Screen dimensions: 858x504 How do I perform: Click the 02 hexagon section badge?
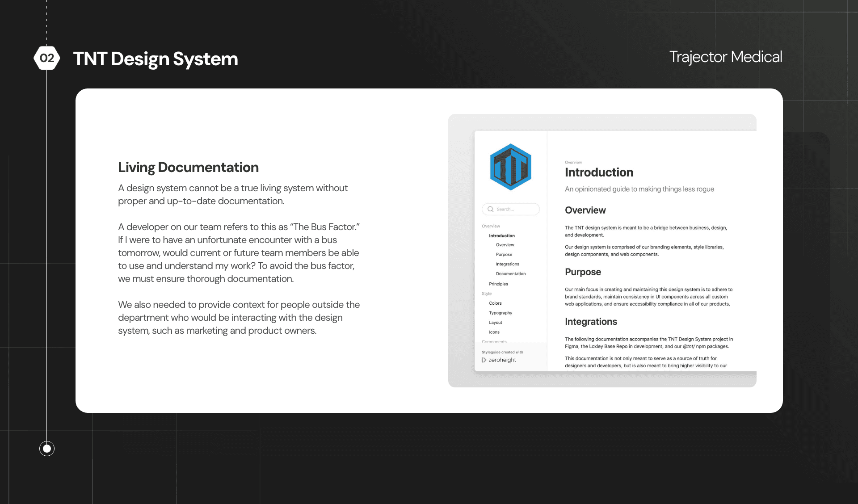coord(46,57)
